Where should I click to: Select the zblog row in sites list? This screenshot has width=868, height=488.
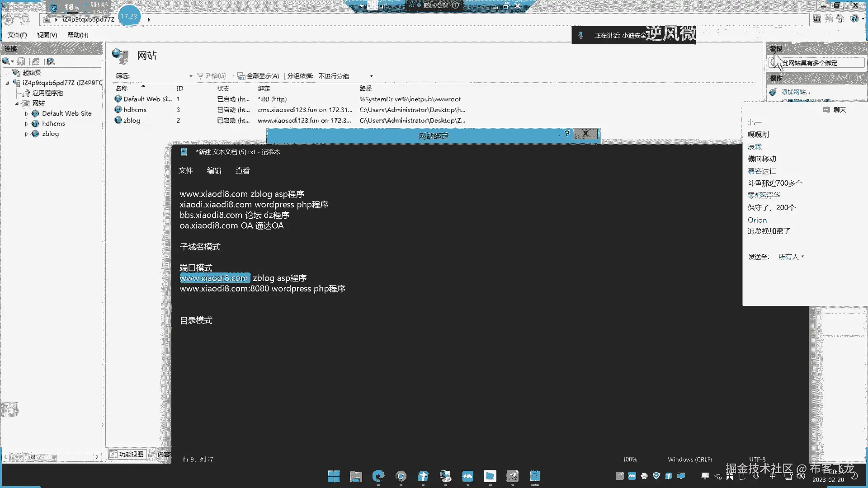[x=132, y=120]
